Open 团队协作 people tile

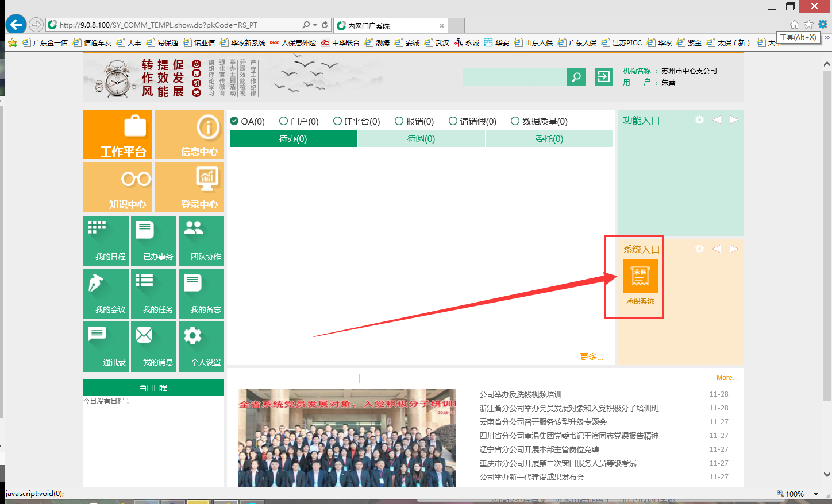(x=201, y=241)
